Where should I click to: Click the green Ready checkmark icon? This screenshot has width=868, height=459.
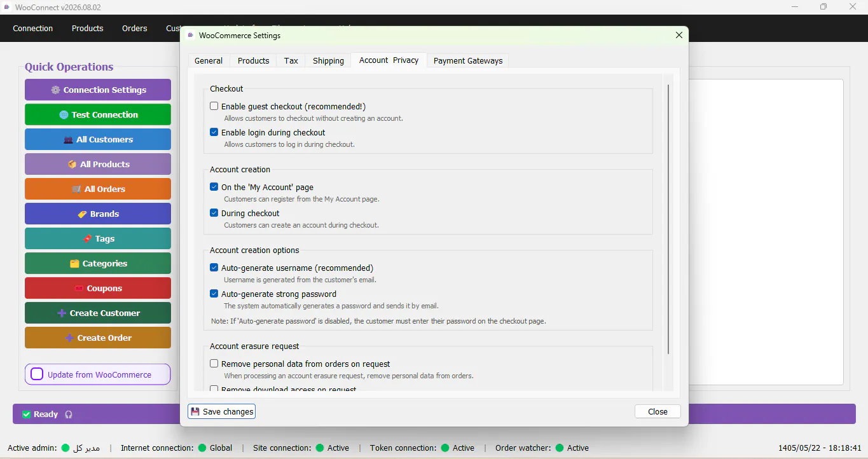(x=27, y=414)
